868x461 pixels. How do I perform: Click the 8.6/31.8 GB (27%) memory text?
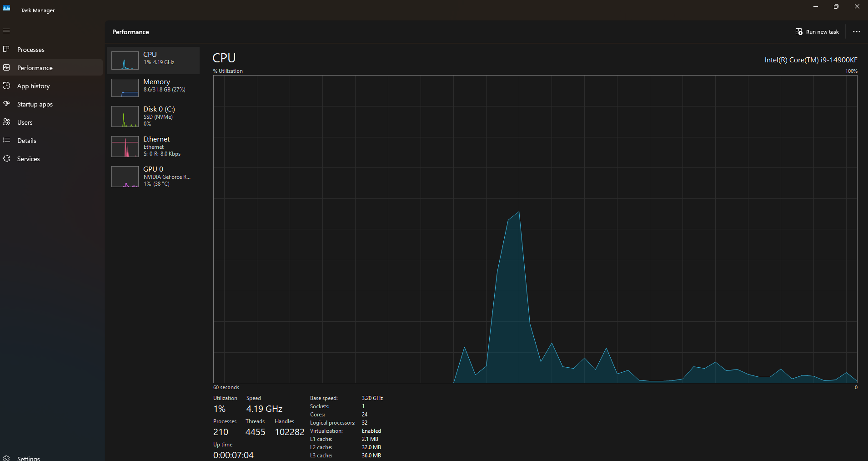click(165, 90)
